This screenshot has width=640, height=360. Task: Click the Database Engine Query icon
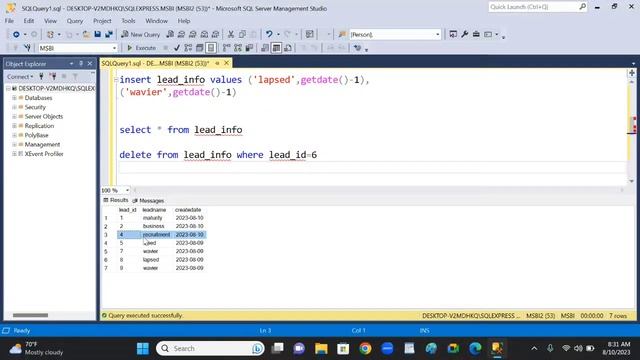pos(170,35)
